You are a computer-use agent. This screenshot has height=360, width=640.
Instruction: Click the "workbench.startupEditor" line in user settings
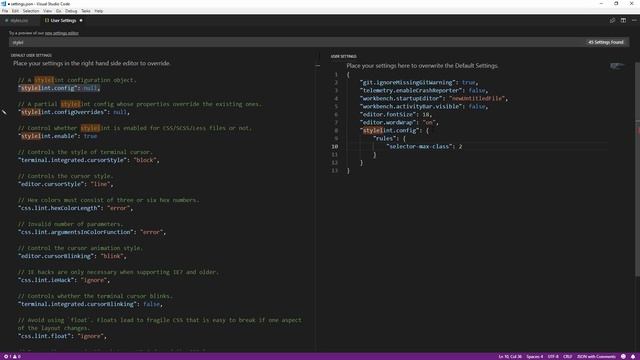[433, 98]
